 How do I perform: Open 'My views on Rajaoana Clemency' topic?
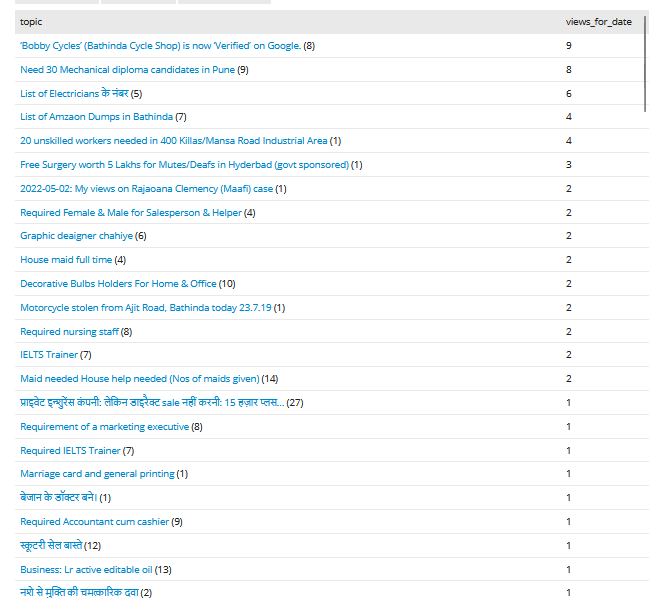(146, 189)
